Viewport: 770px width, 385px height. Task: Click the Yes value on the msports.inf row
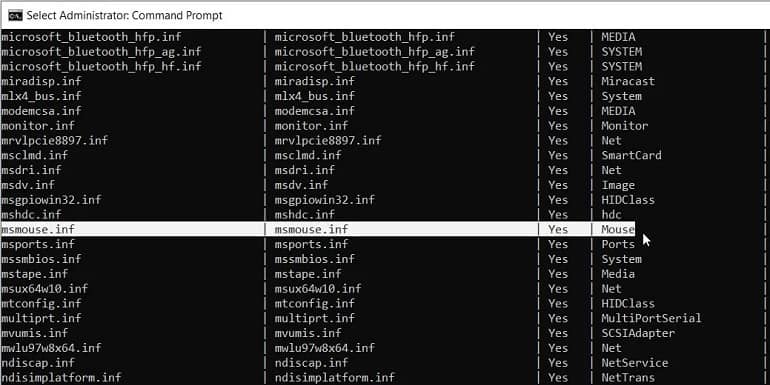(x=558, y=244)
